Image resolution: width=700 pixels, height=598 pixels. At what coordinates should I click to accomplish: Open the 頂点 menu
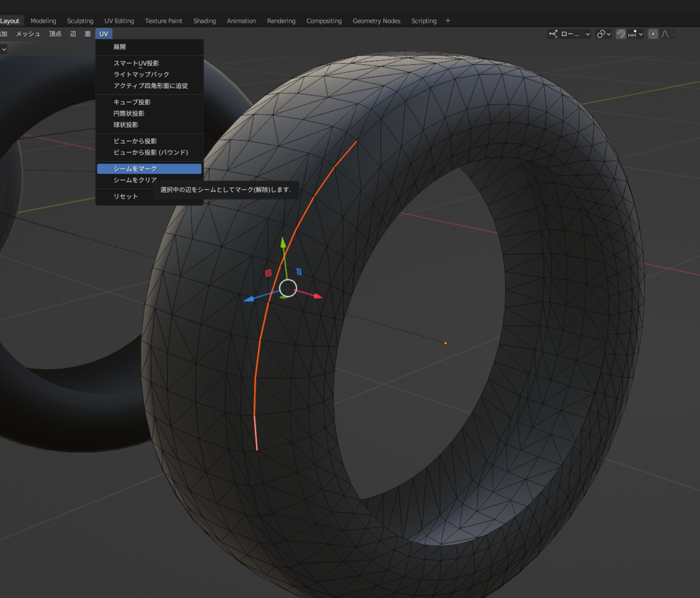coord(55,34)
